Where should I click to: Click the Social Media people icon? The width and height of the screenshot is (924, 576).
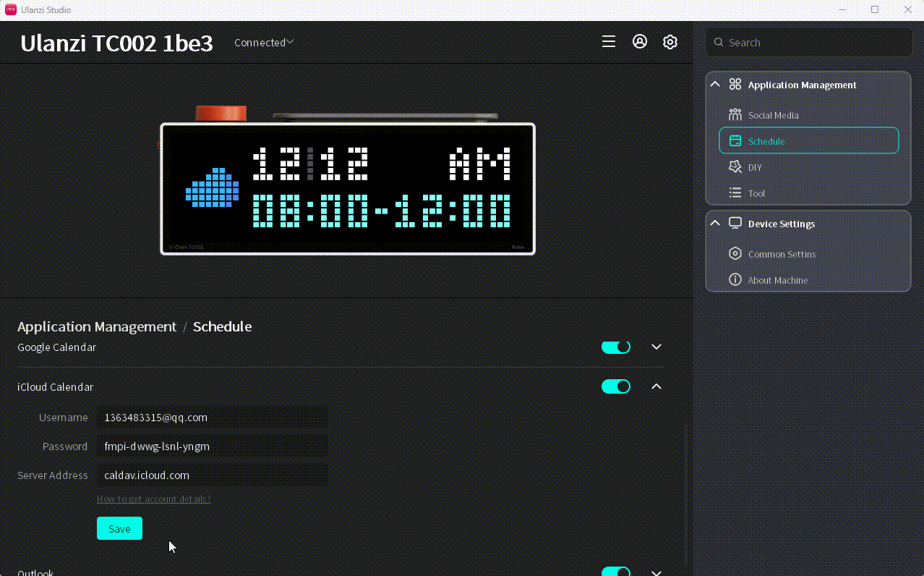pyautogui.click(x=735, y=115)
